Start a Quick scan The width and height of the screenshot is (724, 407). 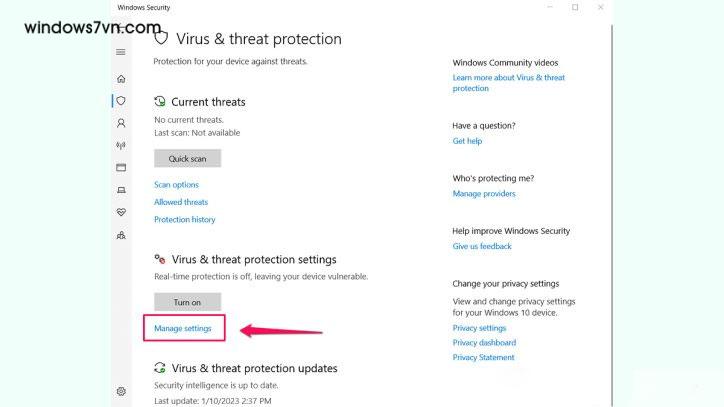click(x=187, y=158)
